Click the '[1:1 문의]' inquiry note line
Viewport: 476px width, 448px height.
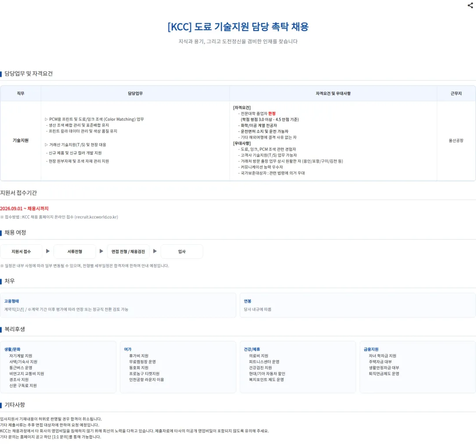click(x=51, y=437)
